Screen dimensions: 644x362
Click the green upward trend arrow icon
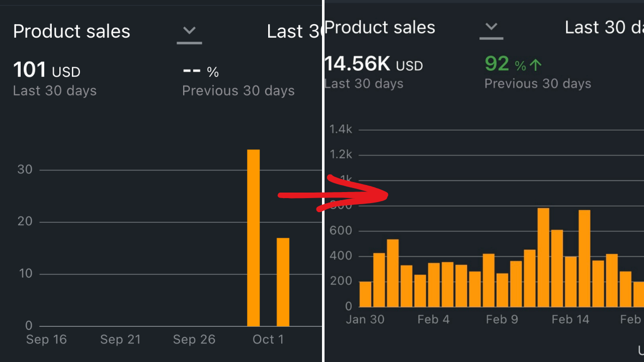click(x=536, y=65)
